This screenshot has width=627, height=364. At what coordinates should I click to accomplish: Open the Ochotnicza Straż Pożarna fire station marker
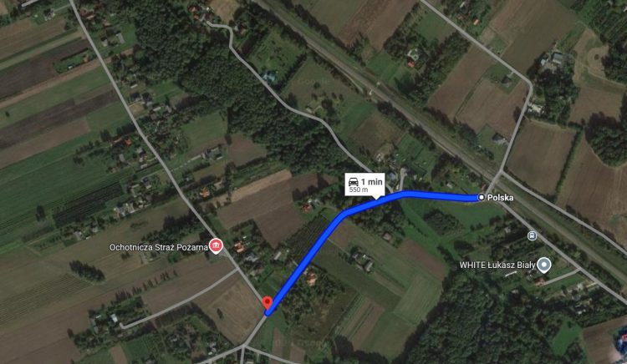[x=216, y=246]
